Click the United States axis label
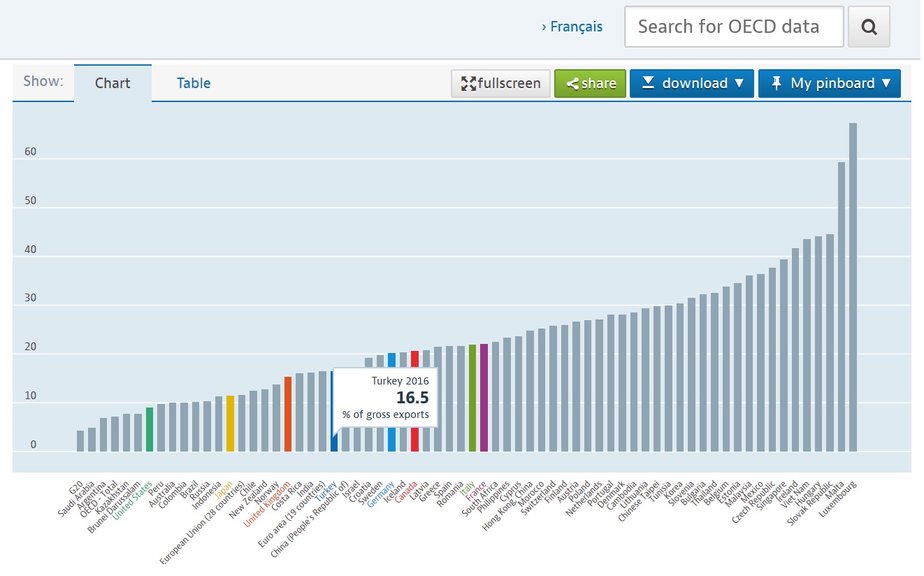 point(133,500)
